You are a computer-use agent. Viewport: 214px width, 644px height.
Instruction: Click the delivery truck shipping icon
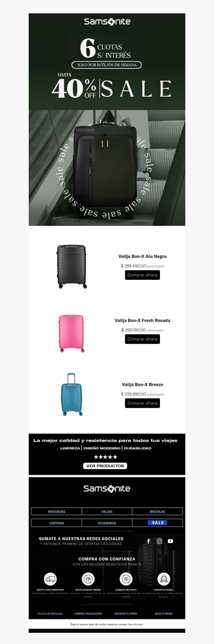pyautogui.click(x=50, y=579)
